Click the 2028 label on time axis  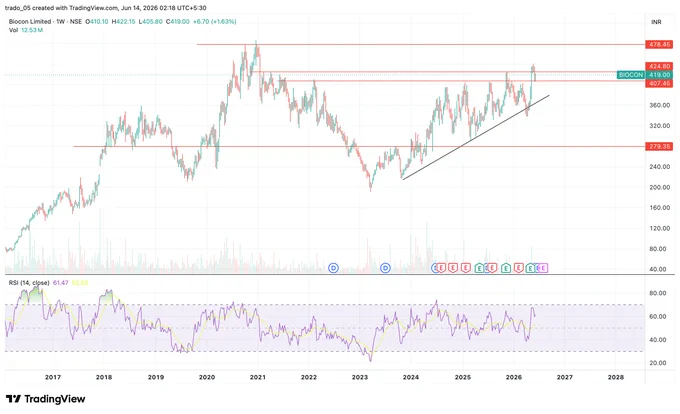click(615, 377)
